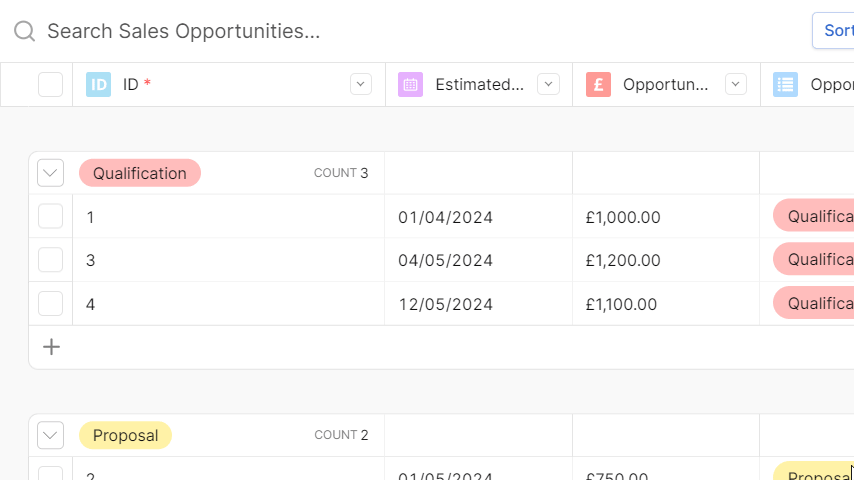Screen dimensions: 854x480
Task: Open the Estimated column dropdown arrow
Action: (x=548, y=84)
